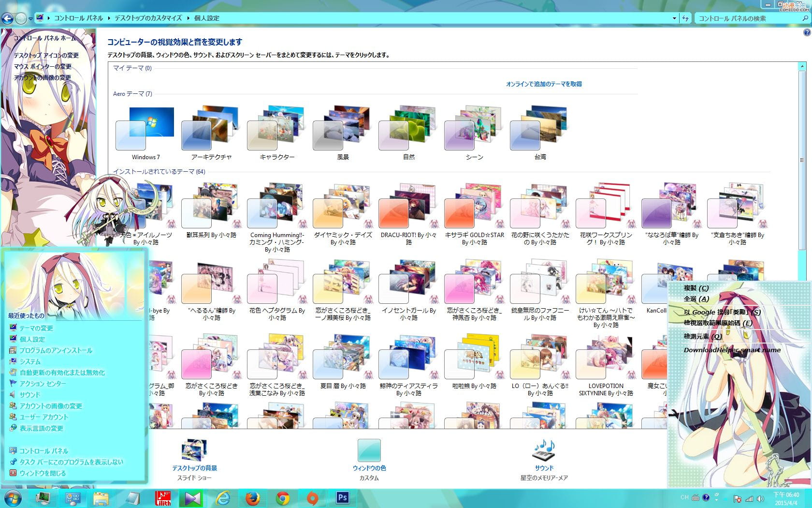Open オンラインで追加のテーマを取得 link
This screenshot has width=812, height=508.
[x=544, y=83]
